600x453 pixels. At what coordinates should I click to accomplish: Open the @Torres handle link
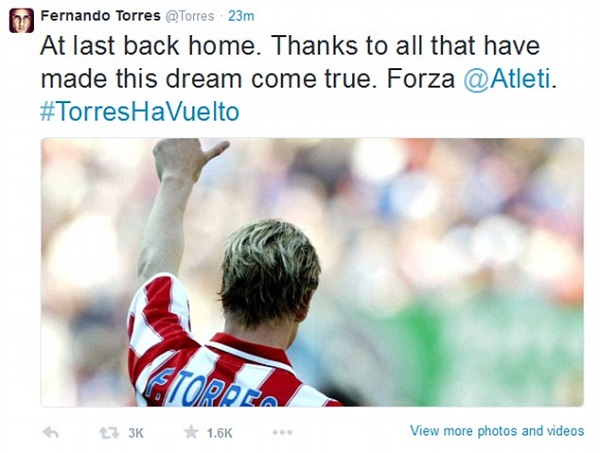coord(189,16)
